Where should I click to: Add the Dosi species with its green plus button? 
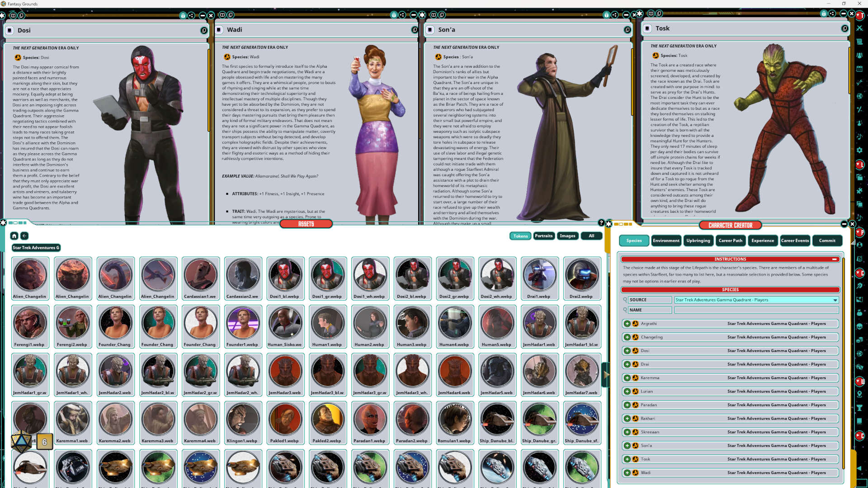coord(627,351)
